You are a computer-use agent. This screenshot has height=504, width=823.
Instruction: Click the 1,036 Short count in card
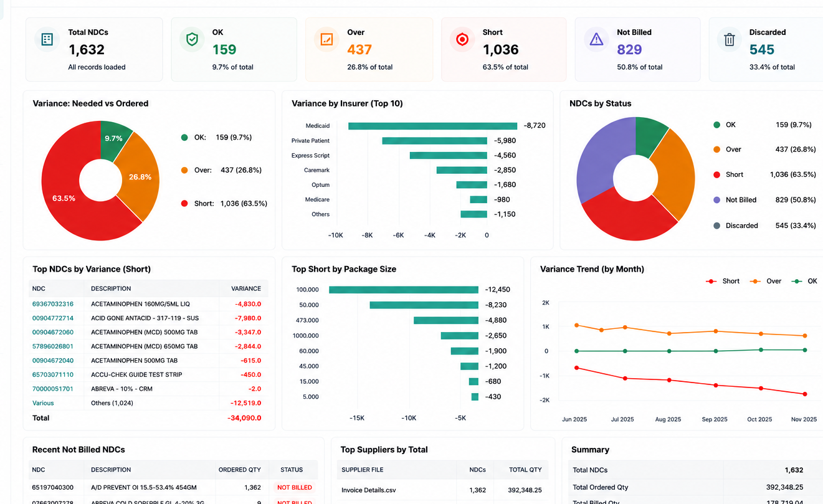(x=500, y=49)
